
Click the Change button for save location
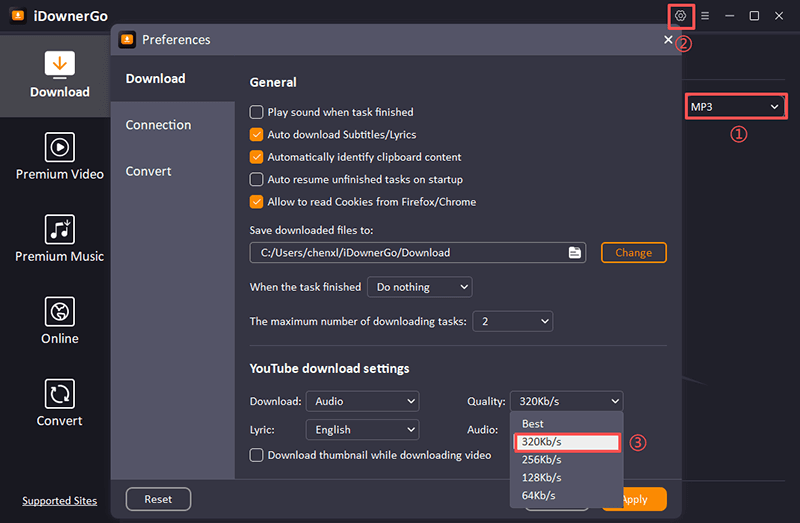tap(633, 253)
